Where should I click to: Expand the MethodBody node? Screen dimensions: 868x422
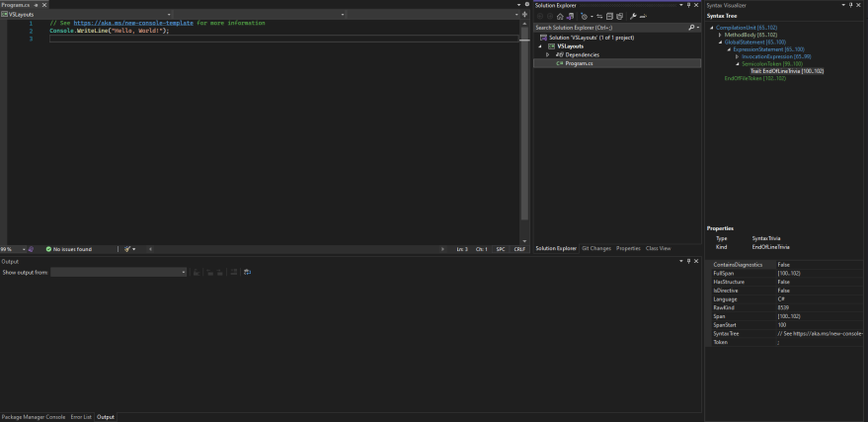click(x=720, y=35)
